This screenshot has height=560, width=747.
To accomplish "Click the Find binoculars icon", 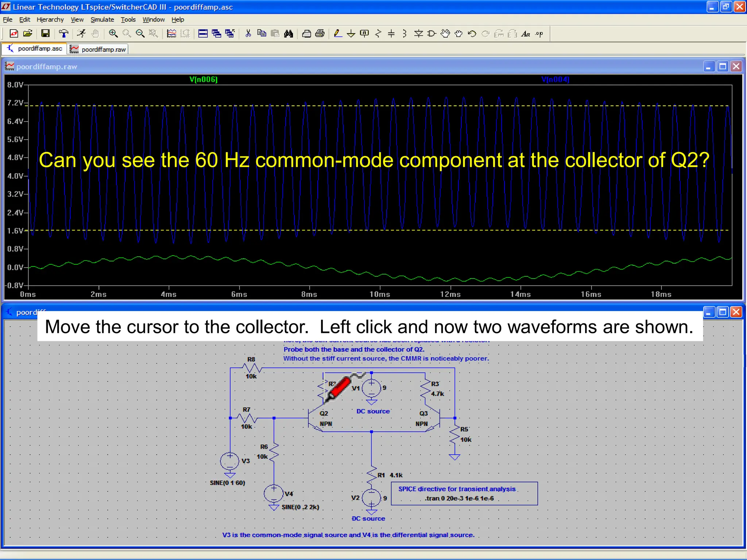I will tap(289, 34).
